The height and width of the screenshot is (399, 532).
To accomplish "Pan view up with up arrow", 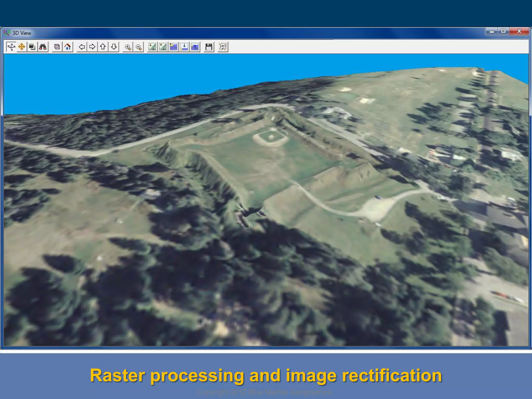I will click(103, 47).
